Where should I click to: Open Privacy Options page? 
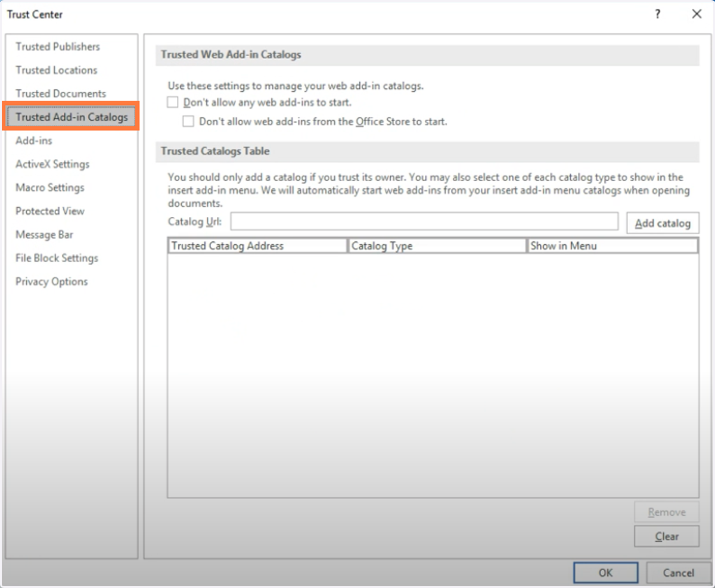coord(52,282)
